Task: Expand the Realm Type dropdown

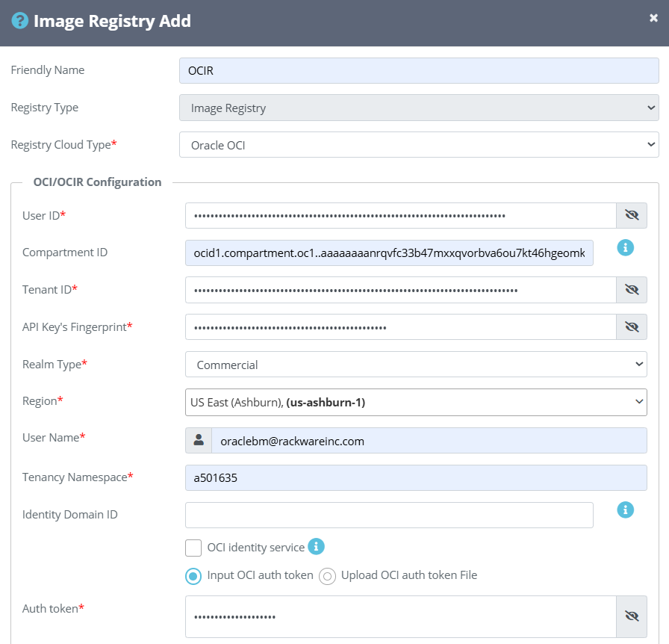Action: point(416,365)
